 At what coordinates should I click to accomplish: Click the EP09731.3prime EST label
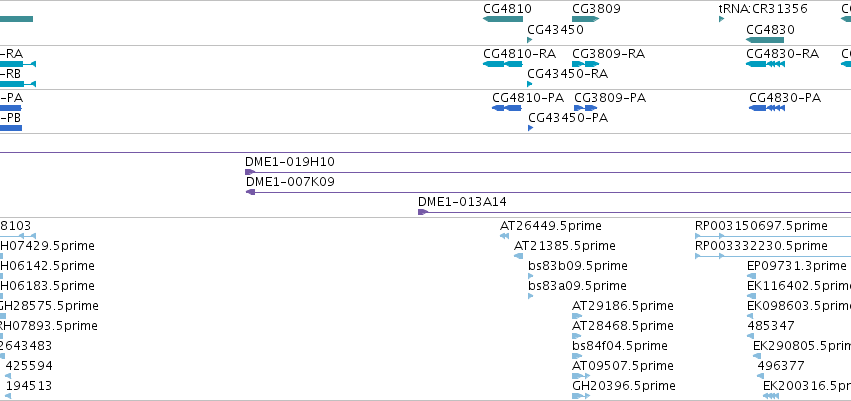(797, 265)
